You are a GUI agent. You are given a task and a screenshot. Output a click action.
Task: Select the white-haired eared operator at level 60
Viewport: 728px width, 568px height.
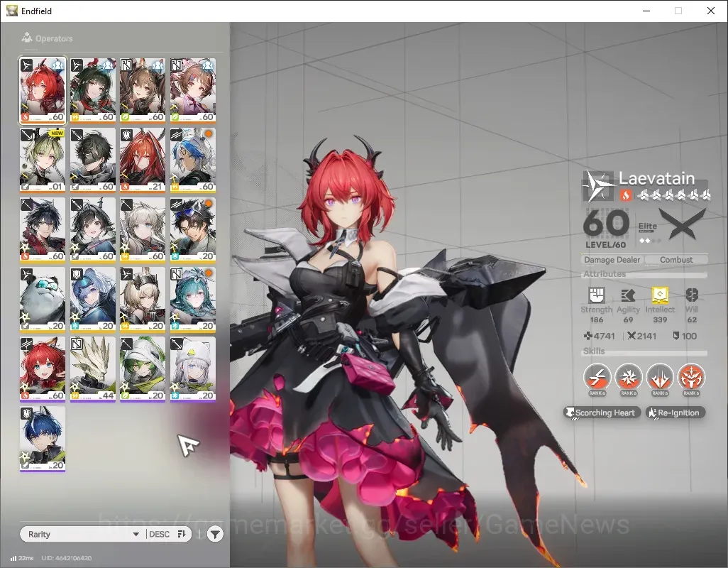pos(143,230)
